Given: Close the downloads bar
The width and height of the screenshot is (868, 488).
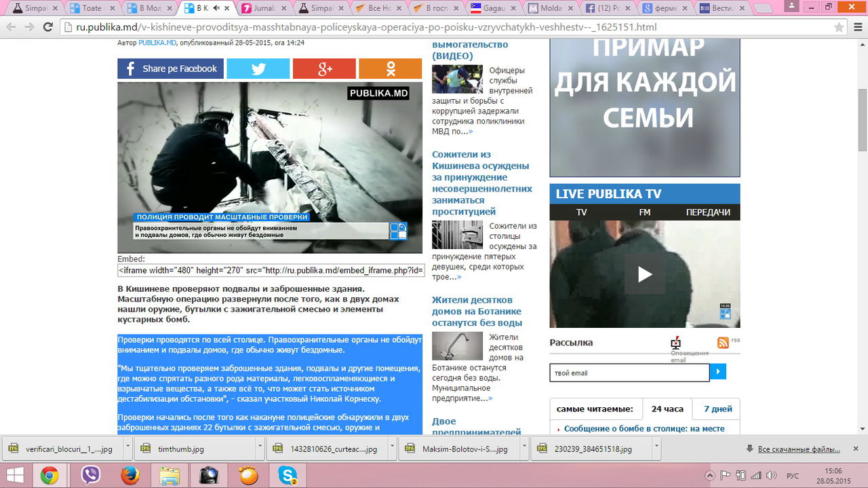Looking at the screenshot, I should (x=856, y=449).
